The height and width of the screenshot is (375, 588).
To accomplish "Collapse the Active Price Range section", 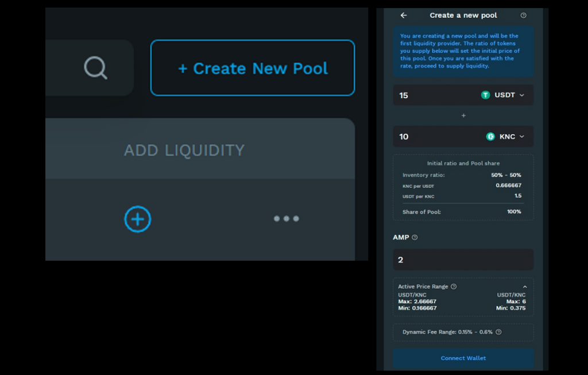I will click(x=525, y=287).
